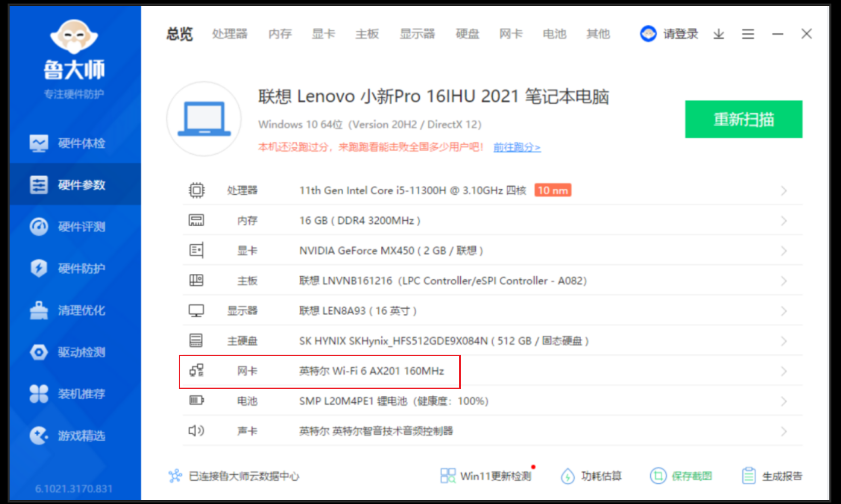Click the 鲁大师 logo avatar
The image size is (841, 504).
[x=74, y=37]
